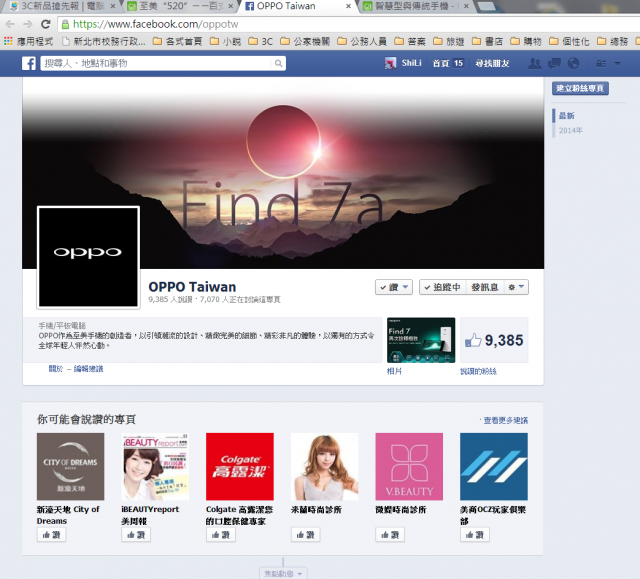Like the Colgate 高露潔 page
Screen dimensions: 640x579
221,535
